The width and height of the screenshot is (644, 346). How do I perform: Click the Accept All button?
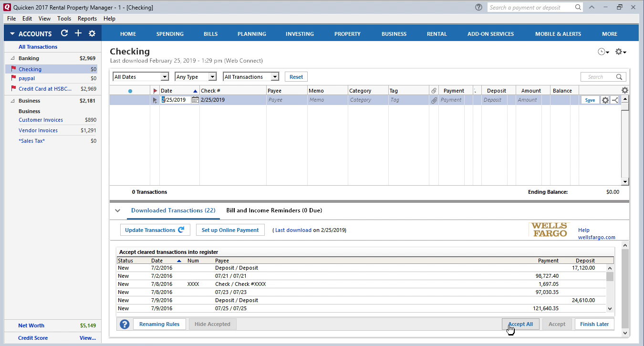(x=520, y=324)
